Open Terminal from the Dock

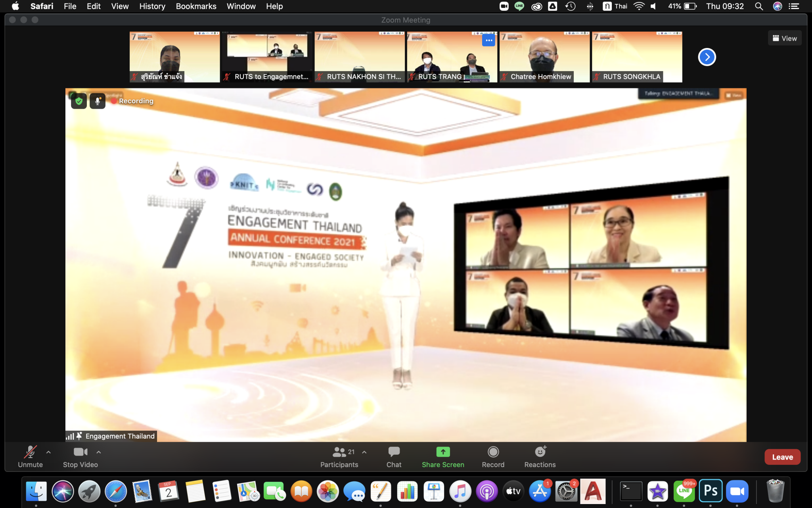point(631,491)
